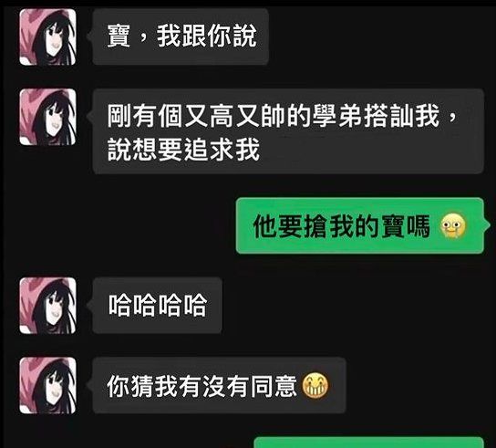The height and width of the screenshot is (448, 496).
Task: Select the message about 學弟搭訕我
Action: 288,131
